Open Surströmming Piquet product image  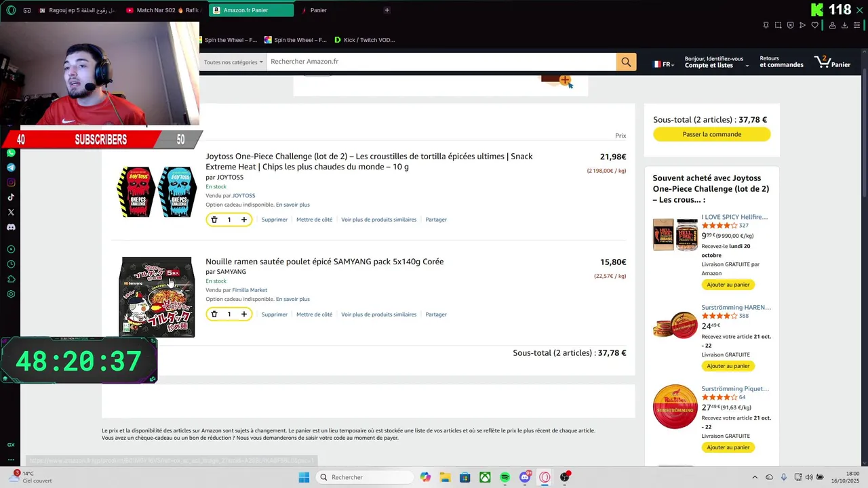tap(675, 407)
